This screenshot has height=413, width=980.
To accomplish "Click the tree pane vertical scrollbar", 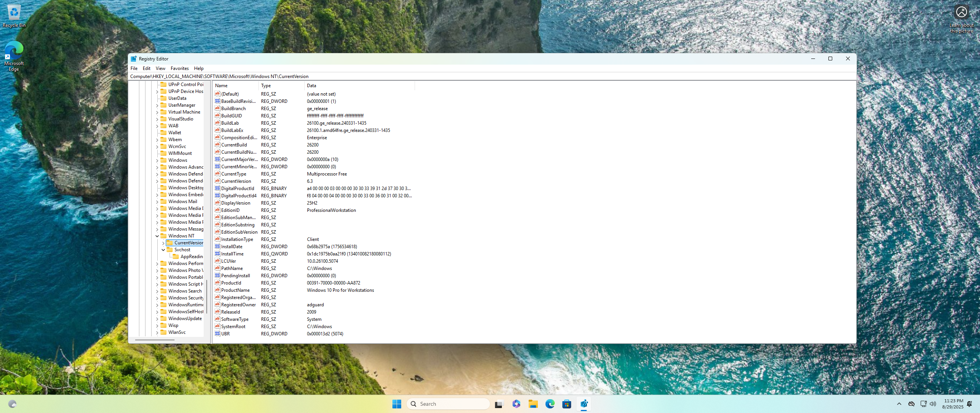I will (x=207, y=296).
